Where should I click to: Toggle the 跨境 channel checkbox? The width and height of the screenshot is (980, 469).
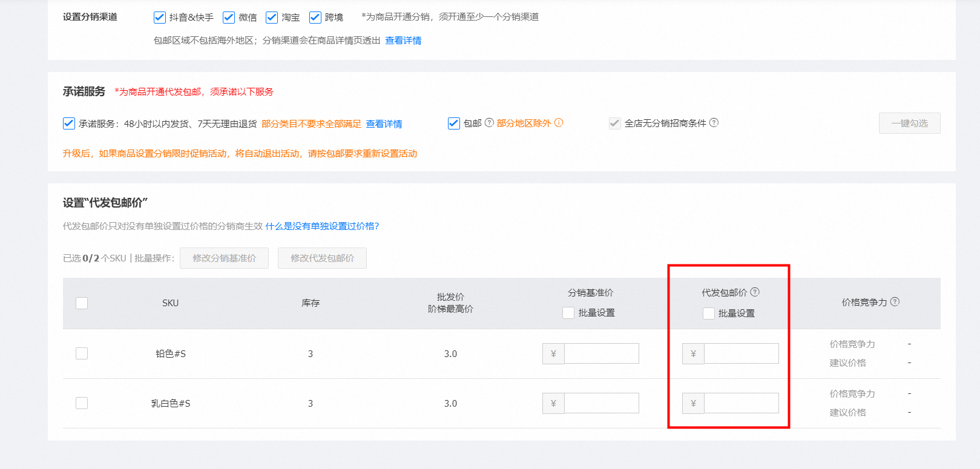(315, 18)
